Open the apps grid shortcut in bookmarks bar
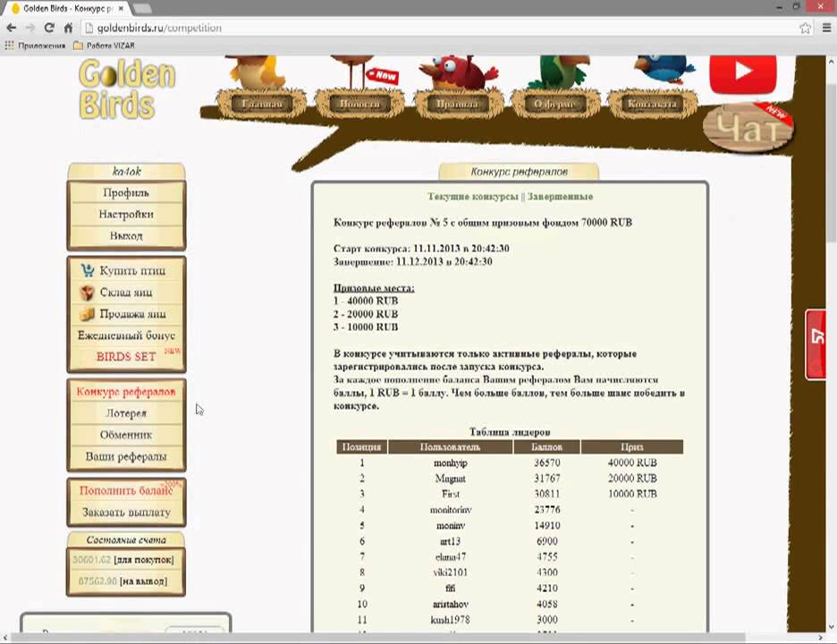Viewport: 837px width, 644px height. coord(9,46)
